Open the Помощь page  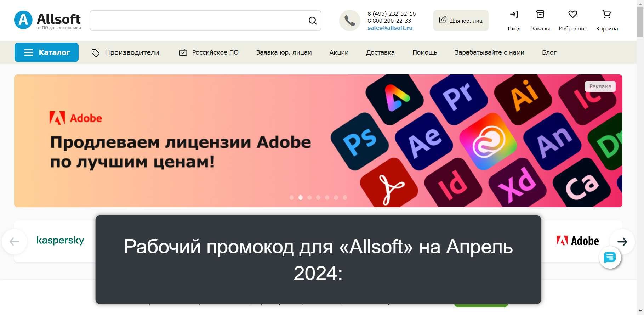click(x=424, y=52)
